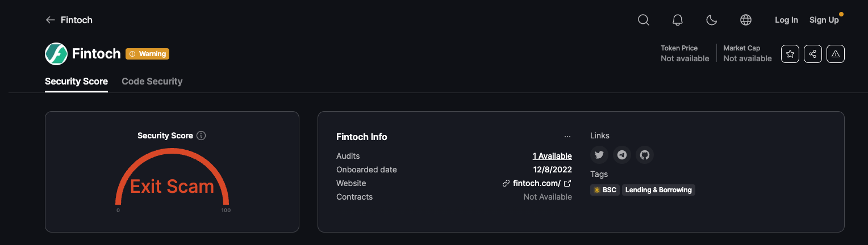Screen dimensions: 868x245
Task: Click the Fintoch logo icon
Action: (x=56, y=54)
